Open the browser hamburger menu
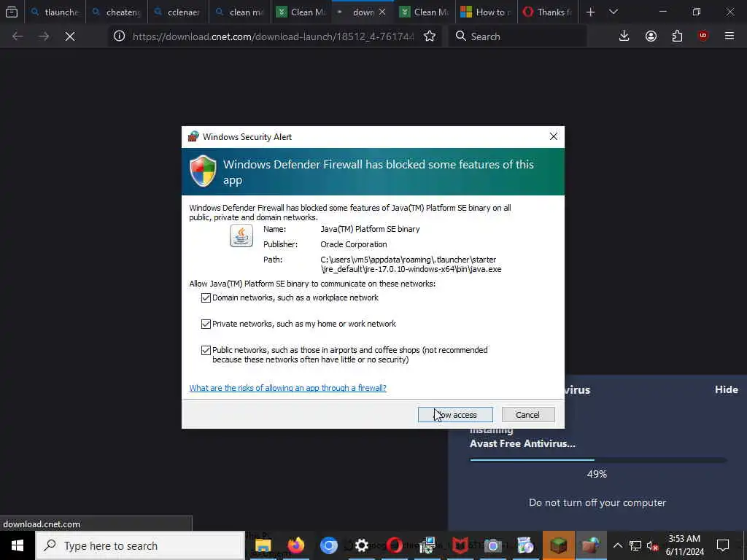The width and height of the screenshot is (747, 560). pyautogui.click(x=729, y=36)
